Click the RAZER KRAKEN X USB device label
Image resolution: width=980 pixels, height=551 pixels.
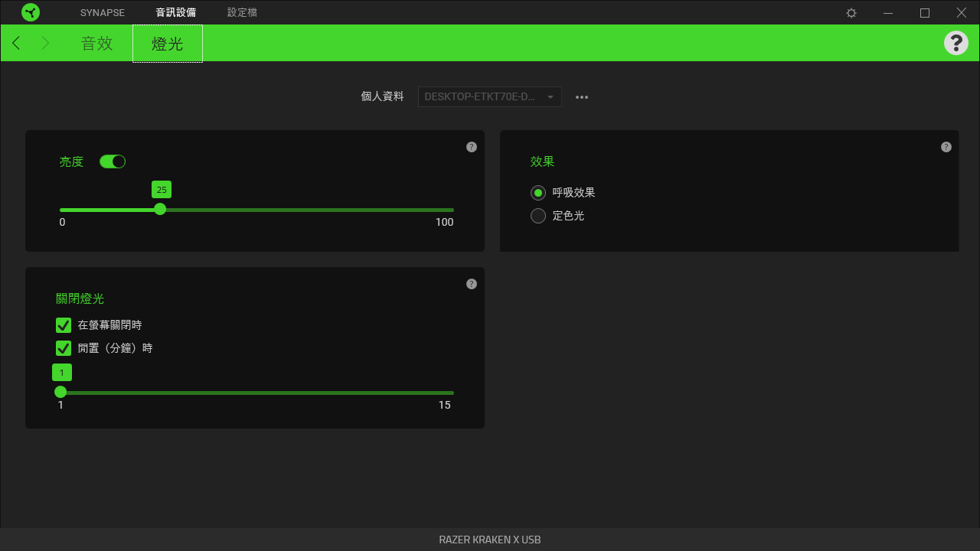click(490, 540)
